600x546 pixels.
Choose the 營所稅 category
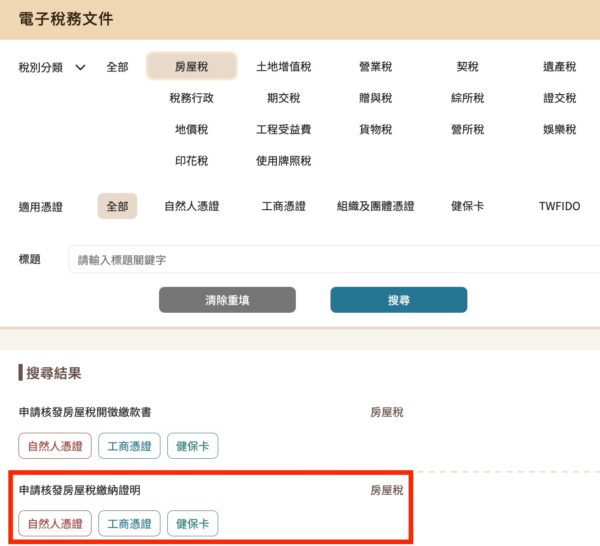click(x=467, y=129)
